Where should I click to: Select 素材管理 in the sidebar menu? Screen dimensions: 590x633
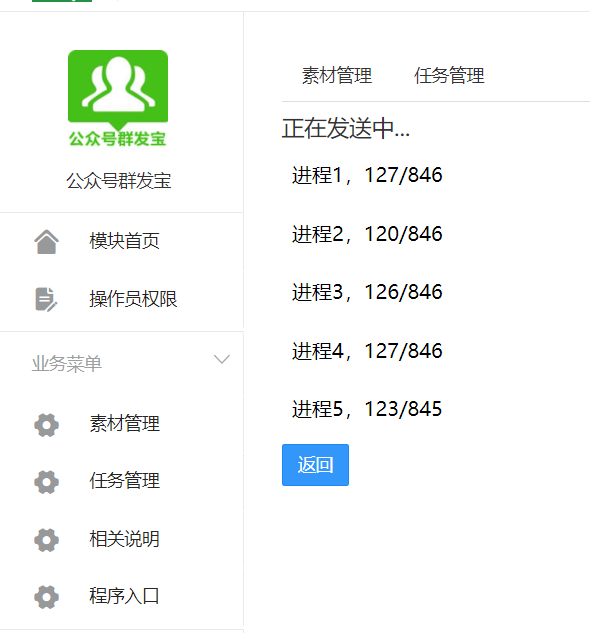pyautogui.click(x=122, y=424)
